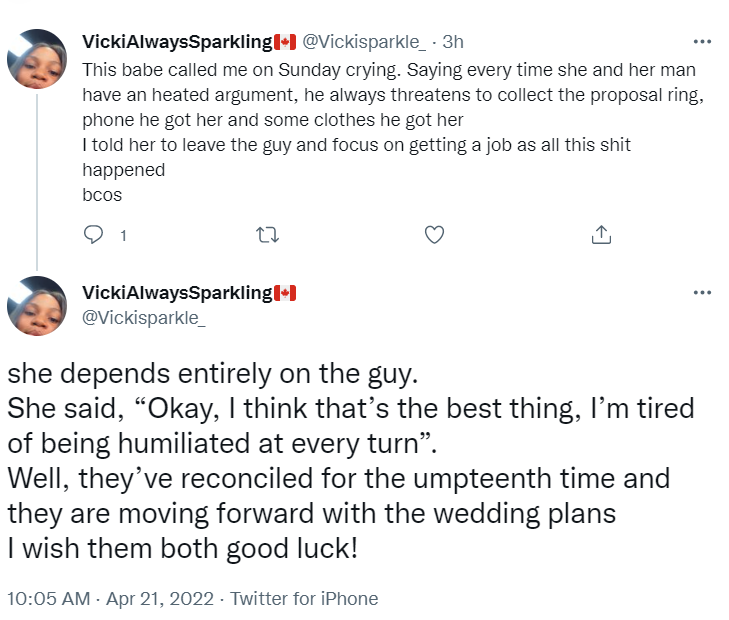Open the more options menu on the first tweet

(702, 42)
